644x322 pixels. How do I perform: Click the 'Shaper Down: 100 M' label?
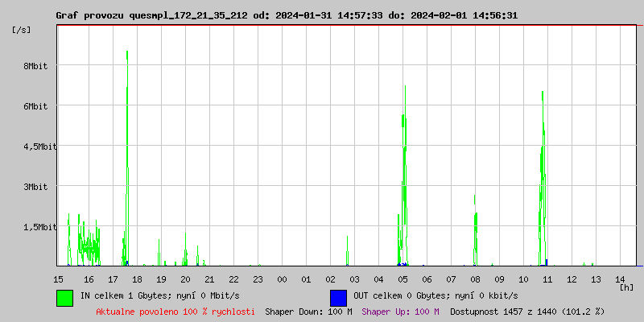[308, 311]
